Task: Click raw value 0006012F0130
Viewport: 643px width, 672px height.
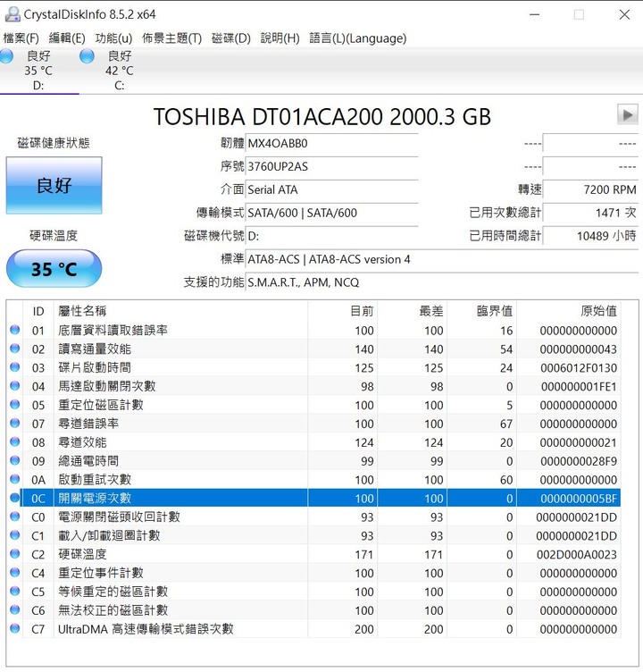Action: [579, 367]
